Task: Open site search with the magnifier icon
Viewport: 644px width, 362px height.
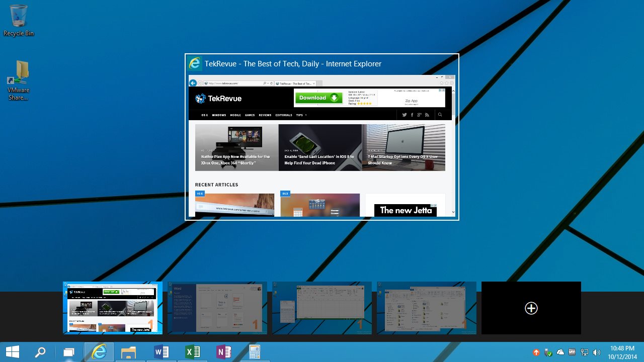Action: pos(440,115)
